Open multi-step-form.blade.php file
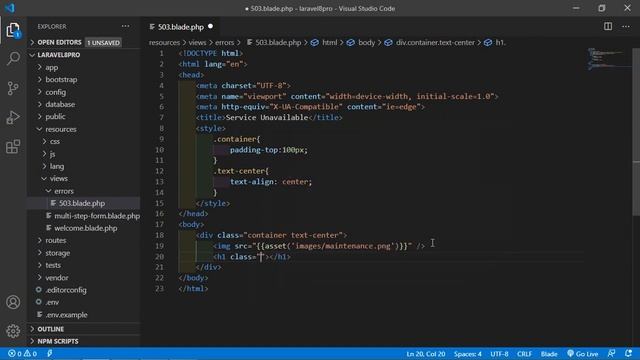The width and height of the screenshot is (640, 360). 97,216
